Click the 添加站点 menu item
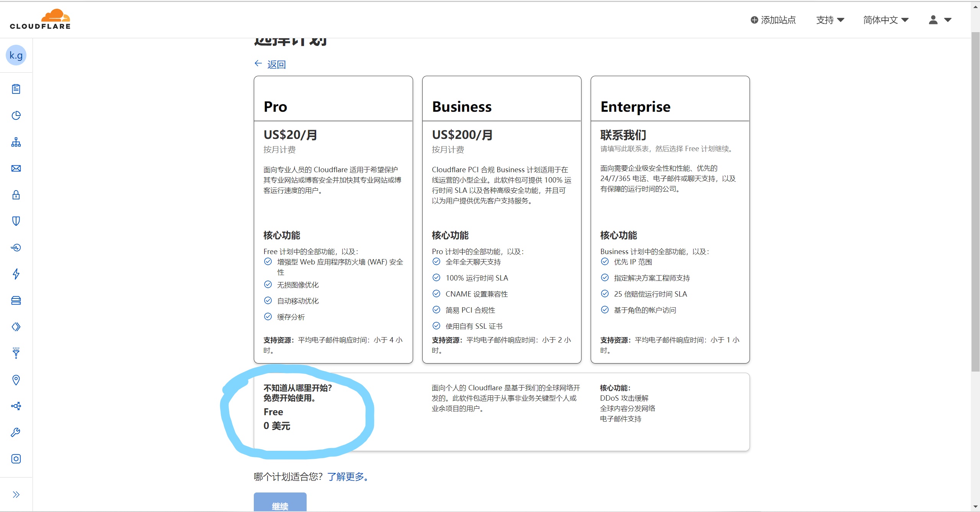980x512 pixels. pyautogui.click(x=773, y=20)
